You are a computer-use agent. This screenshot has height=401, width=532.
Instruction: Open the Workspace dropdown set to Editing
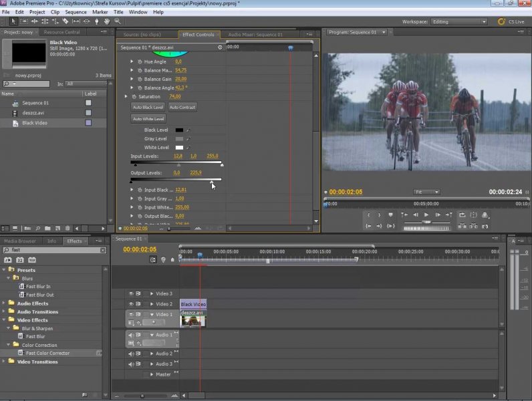[x=458, y=21]
